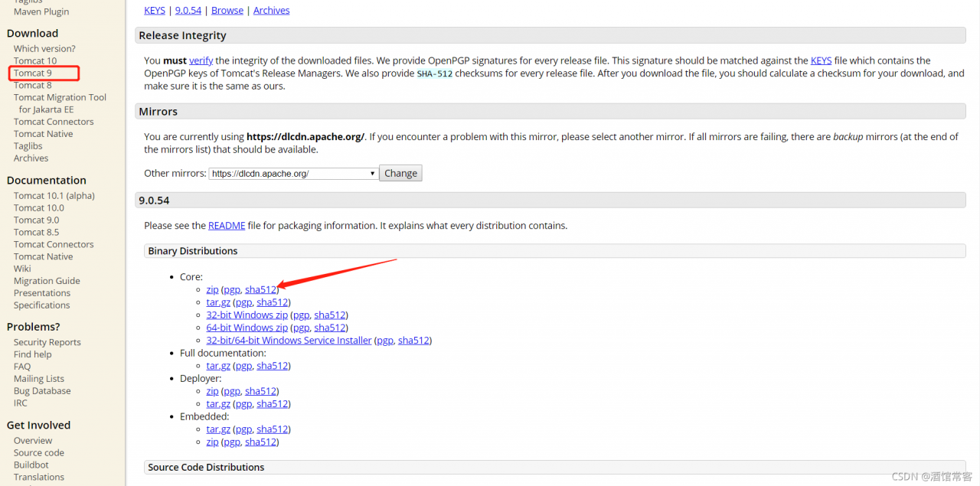980x486 pixels.
Task: Download the 32-bit Windows zip
Action: point(247,315)
